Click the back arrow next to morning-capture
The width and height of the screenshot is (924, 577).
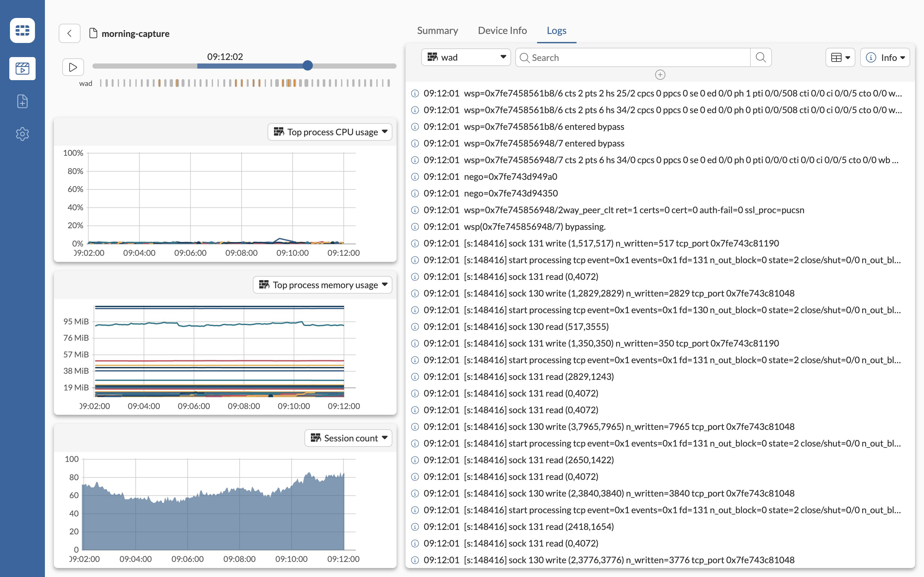[x=70, y=33]
